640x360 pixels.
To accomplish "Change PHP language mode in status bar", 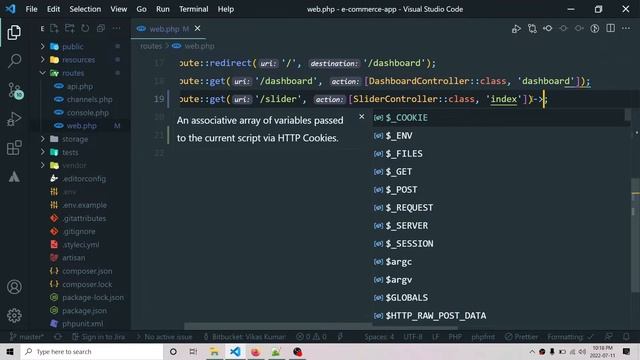I will coord(455,337).
